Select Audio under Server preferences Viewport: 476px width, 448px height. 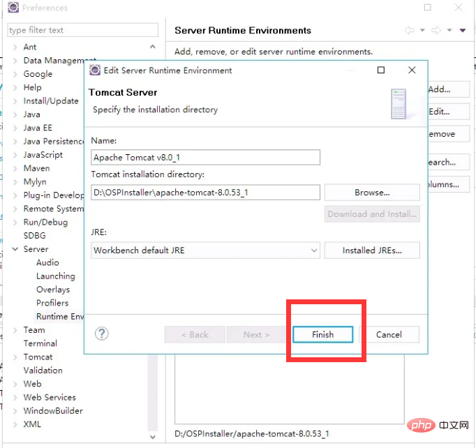(x=47, y=262)
